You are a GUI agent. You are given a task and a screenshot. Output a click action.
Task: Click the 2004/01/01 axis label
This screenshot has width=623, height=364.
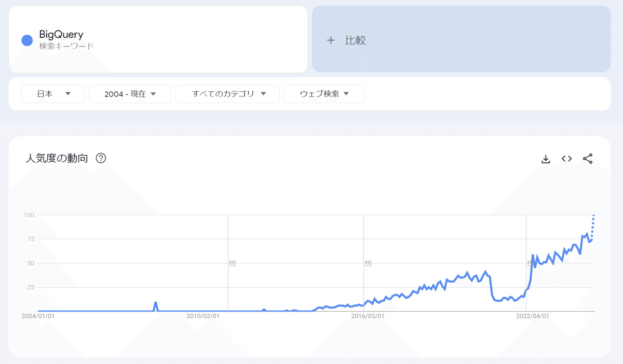38,316
